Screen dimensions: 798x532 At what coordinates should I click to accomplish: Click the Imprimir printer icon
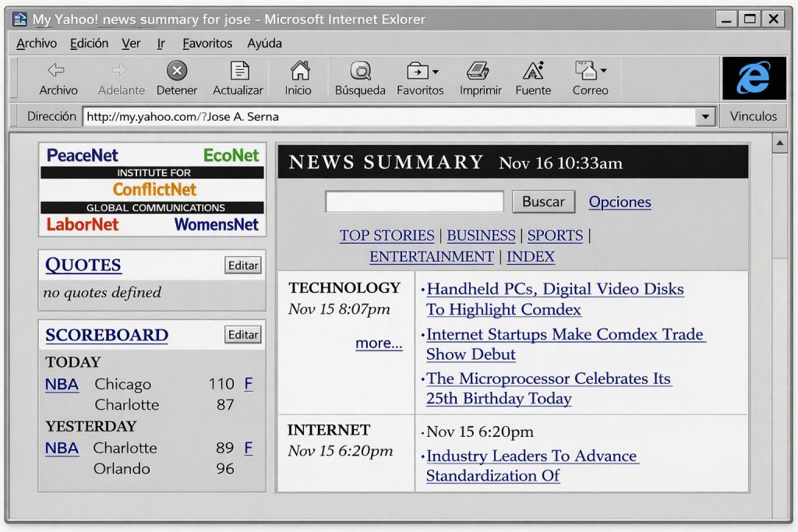[478, 71]
